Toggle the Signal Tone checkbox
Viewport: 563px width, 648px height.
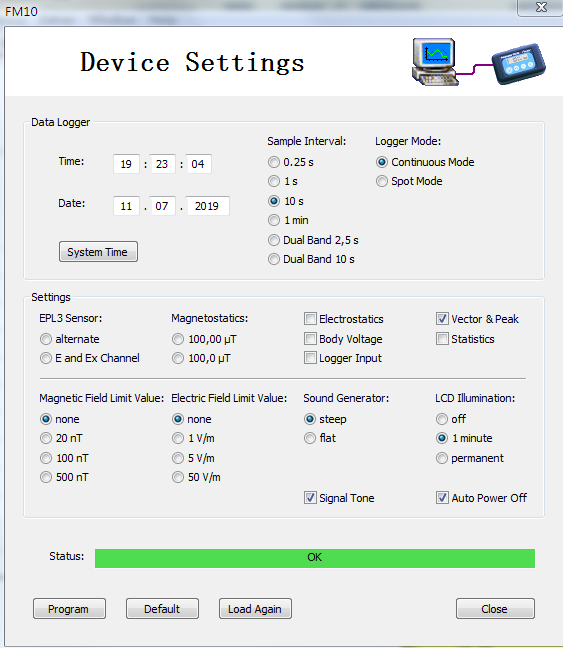[310, 498]
